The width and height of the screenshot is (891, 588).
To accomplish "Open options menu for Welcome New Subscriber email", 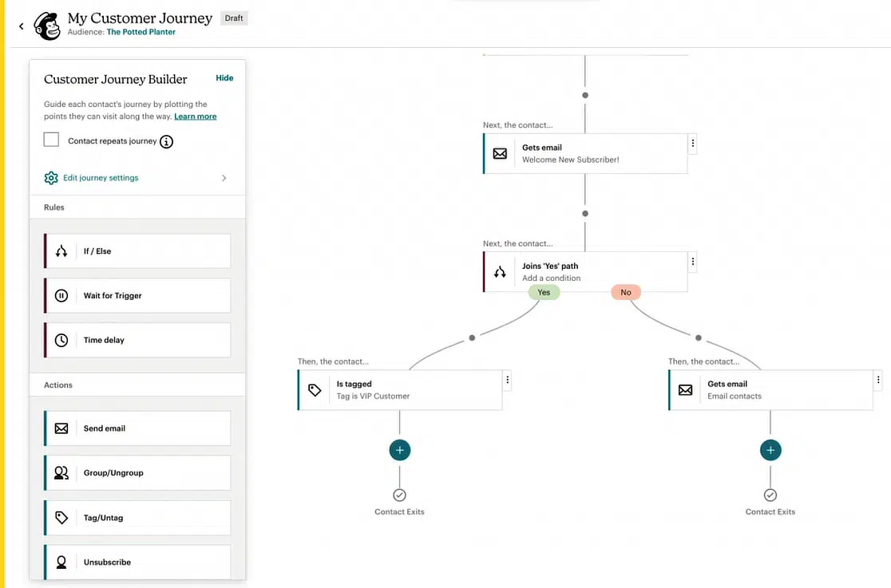I will [x=693, y=144].
